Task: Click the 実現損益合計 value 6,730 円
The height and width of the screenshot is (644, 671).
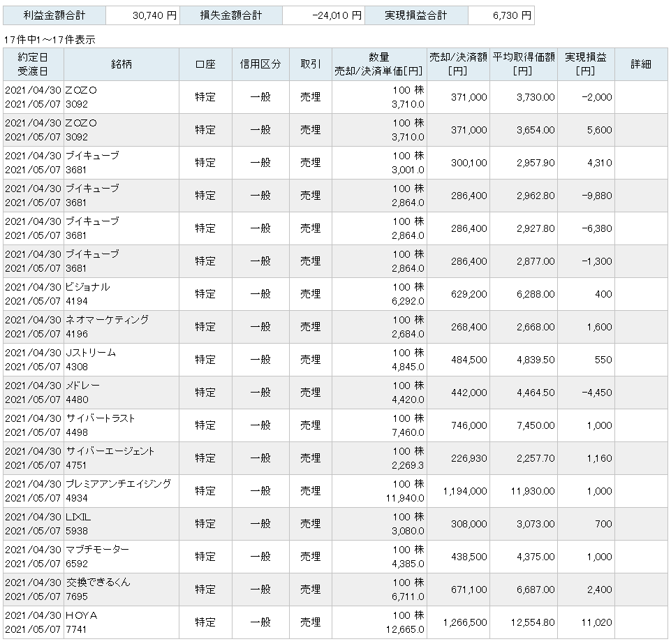Action: point(501,15)
